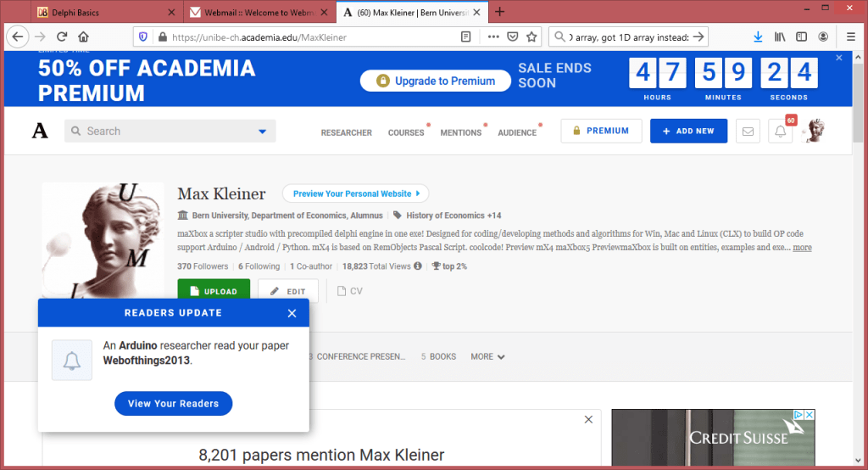Click the Academia logo icon
The height and width of the screenshot is (470, 868).
coord(40,131)
